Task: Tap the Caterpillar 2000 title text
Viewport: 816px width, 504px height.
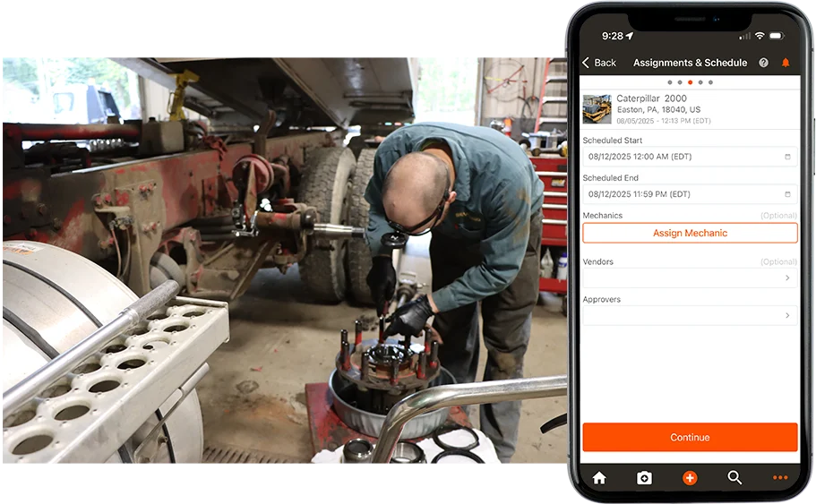Action: pos(651,98)
